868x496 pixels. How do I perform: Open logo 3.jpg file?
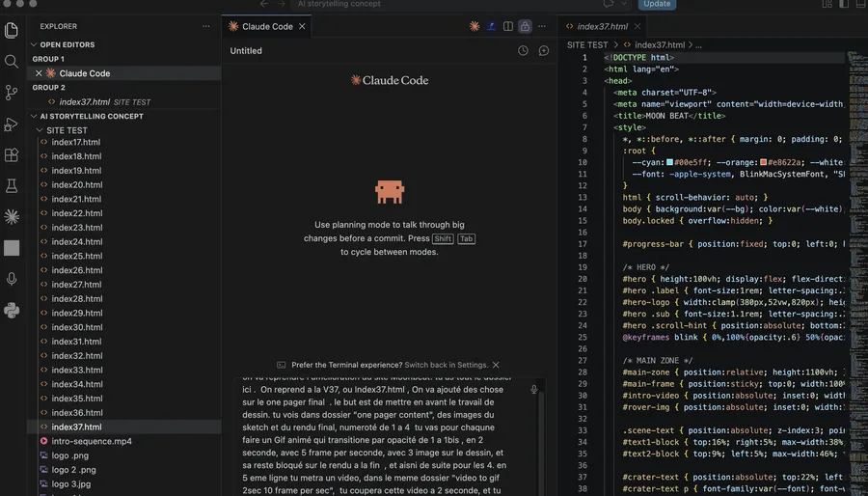[x=124, y=483]
